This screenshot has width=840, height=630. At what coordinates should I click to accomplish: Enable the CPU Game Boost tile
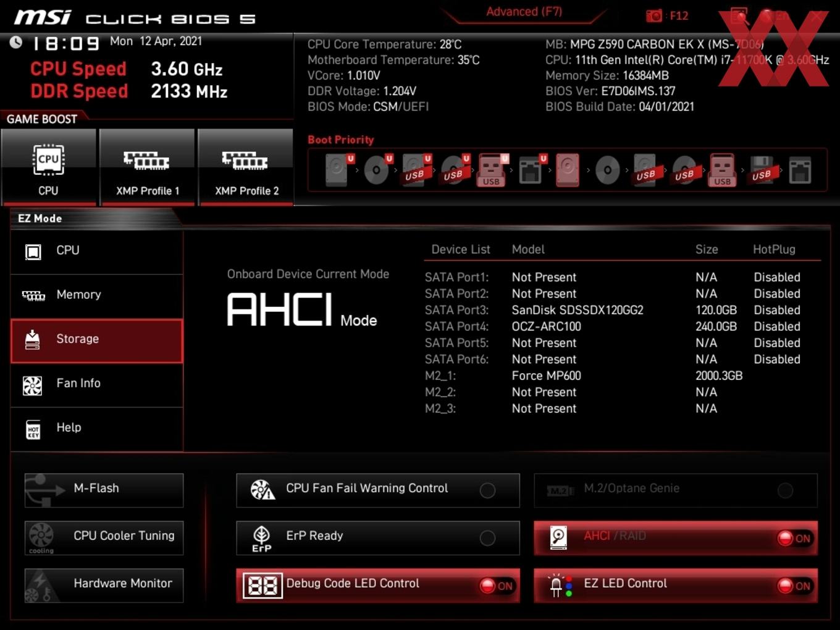pyautogui.click(x=49, y=167)
